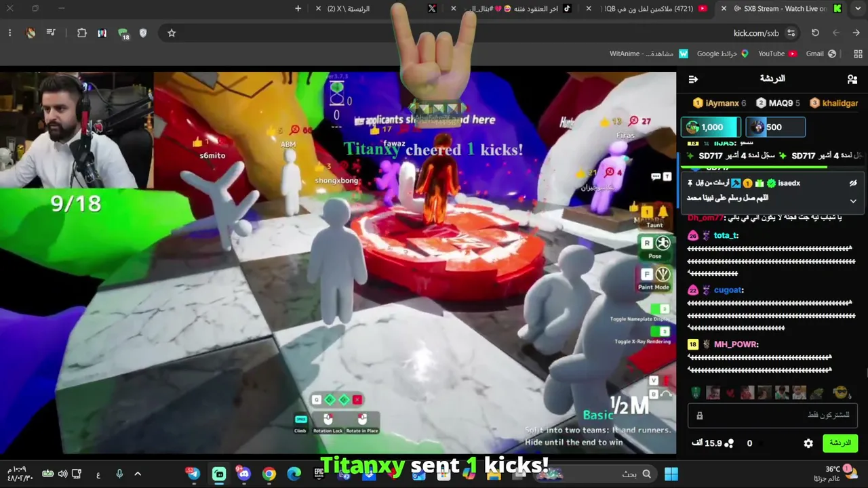
Task: Click tota_t username in chat
Action: point(725,235)
